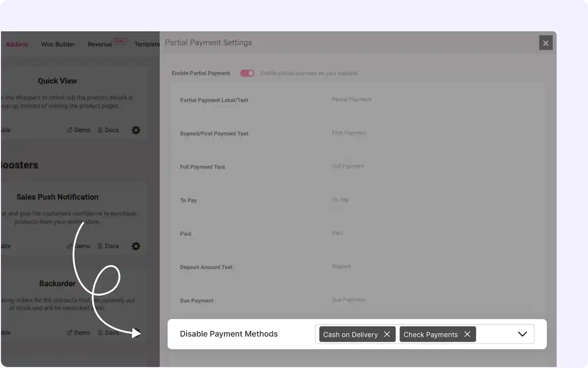Open the Revenue tab

point(99,44)
